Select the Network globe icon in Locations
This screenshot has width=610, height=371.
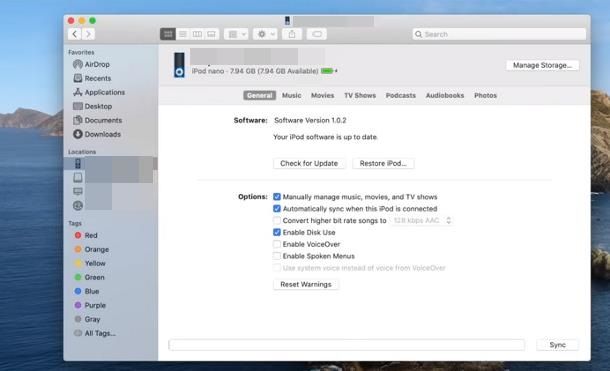tap(78, 205)
